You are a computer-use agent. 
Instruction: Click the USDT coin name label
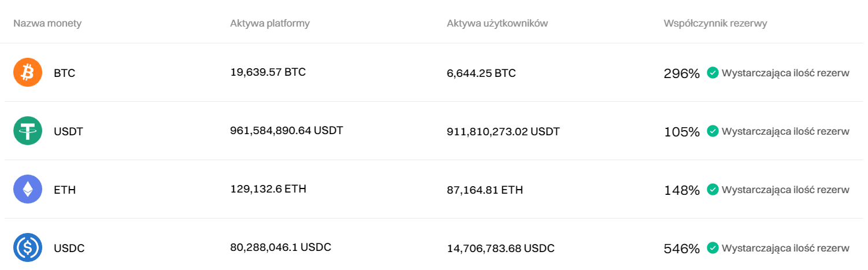coord(68,132)
